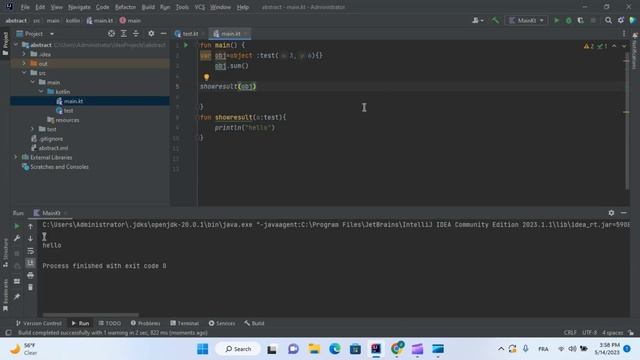640x360 pixels.
Task: Run the MainKt configuration from top toolbar
Action: [x=556, y=20]
